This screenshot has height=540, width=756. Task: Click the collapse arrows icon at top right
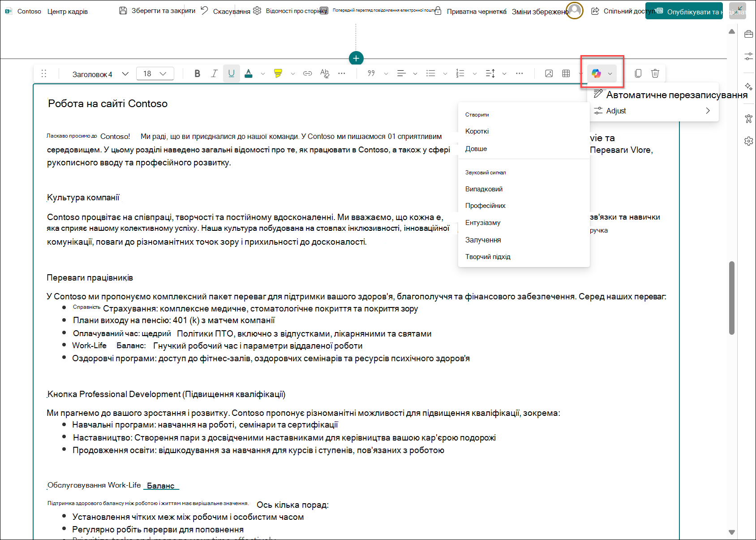pyautogui.click(x=737, y=11)
